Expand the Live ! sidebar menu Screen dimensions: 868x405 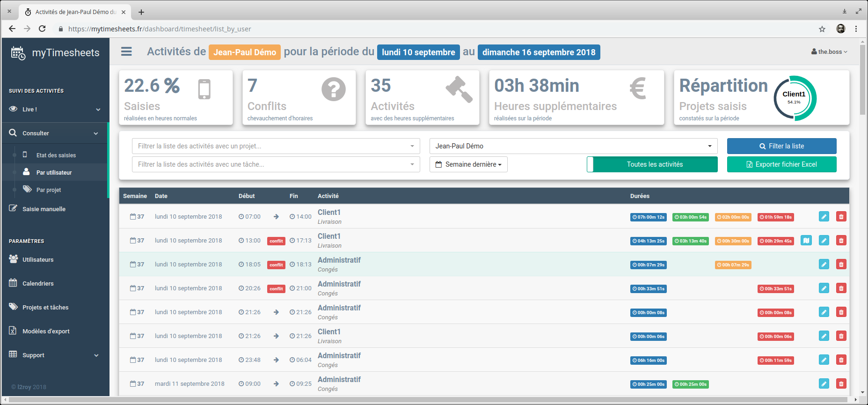tap(55, 110)
